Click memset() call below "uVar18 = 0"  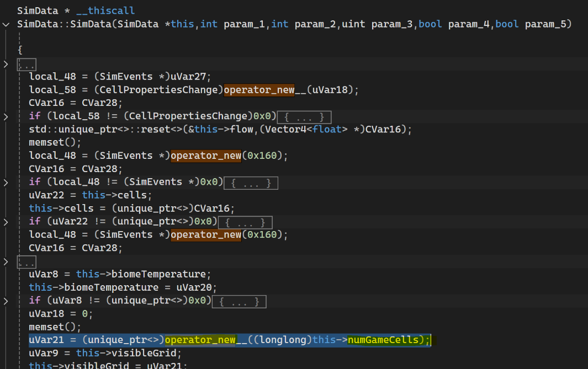click(x=48, y=327)
